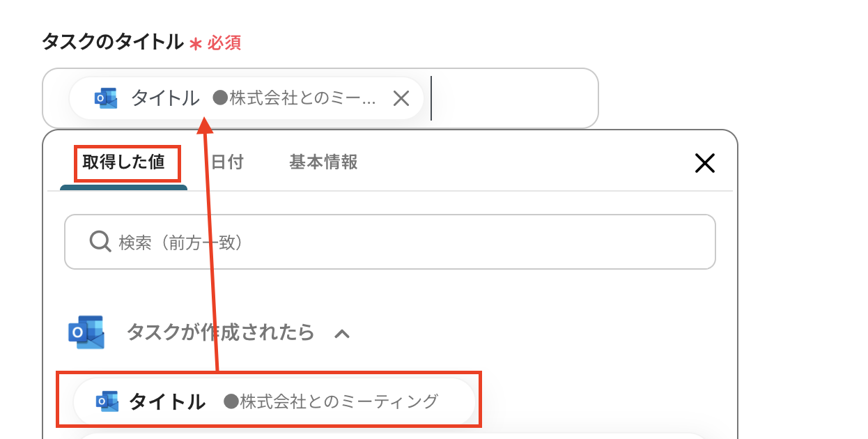Collapse the タスクが作成されたら section chevron
The image size is (868, 439).
coord(342,334)
